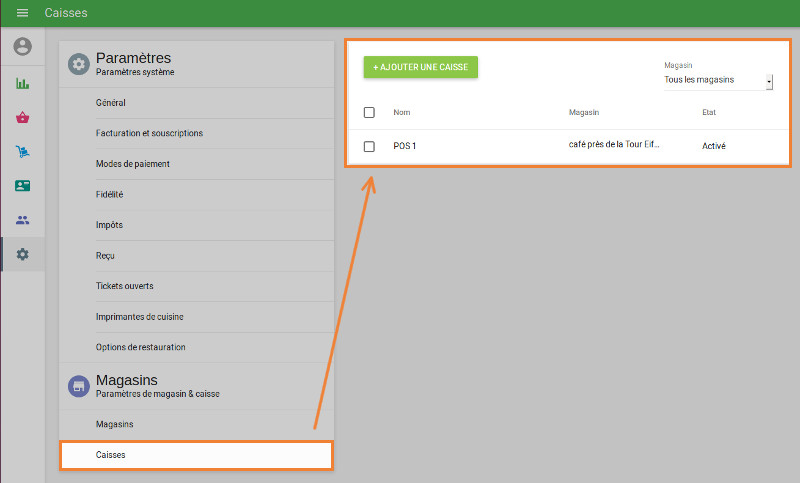
Task: Click the user account icon in sidebar
Action: point(22,46)
